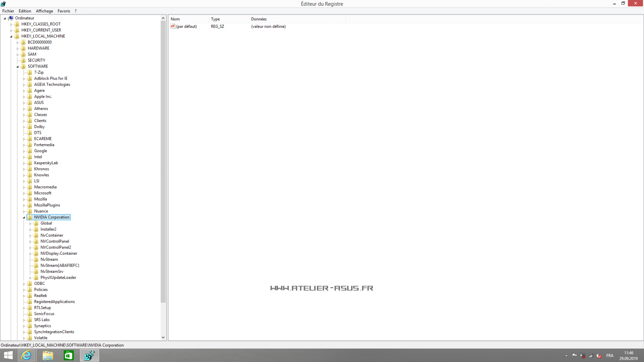Screen dimensions: 644x362
Task: Collapse the NVIDIA Corporation key
Action: point(24,217)
